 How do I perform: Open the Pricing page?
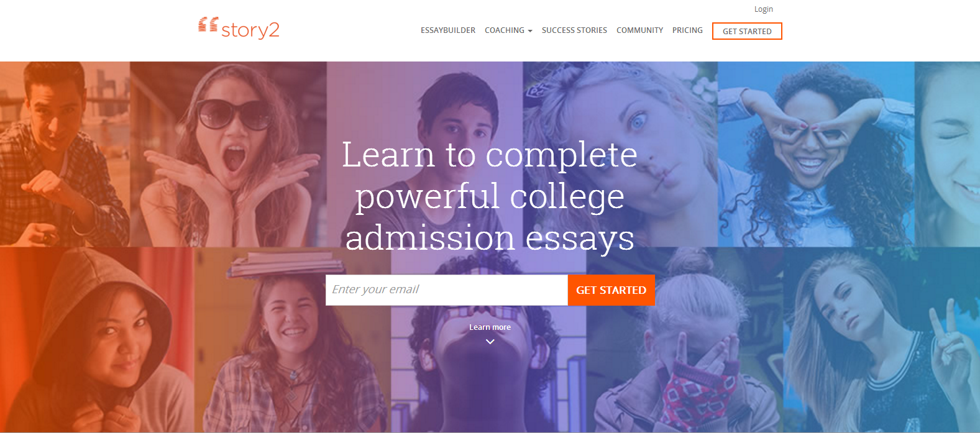click(687, 30)
